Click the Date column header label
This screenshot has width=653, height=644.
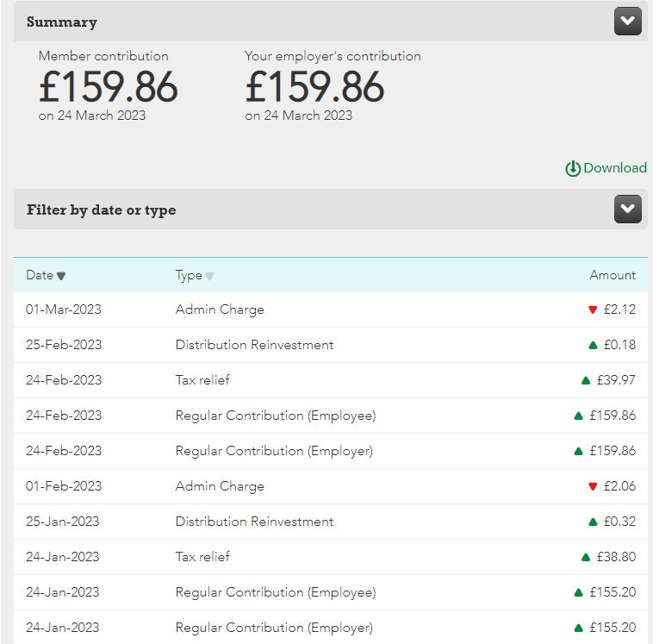[40, 275]
